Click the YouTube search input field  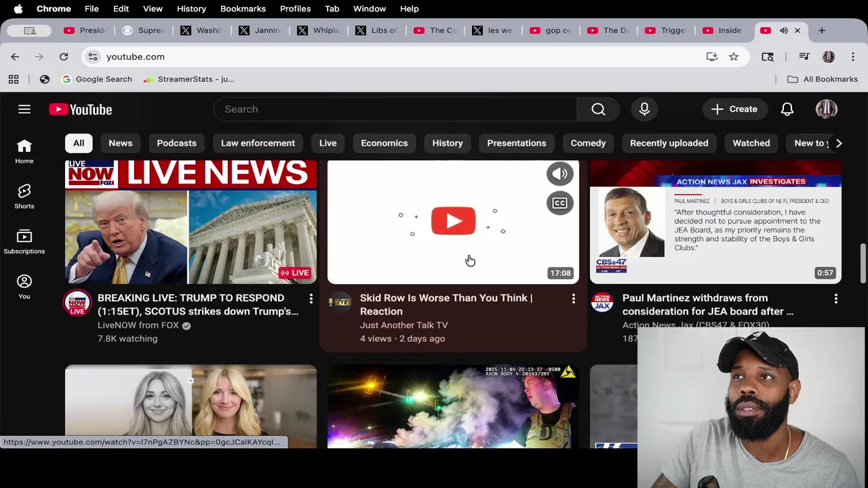point(395,109)
